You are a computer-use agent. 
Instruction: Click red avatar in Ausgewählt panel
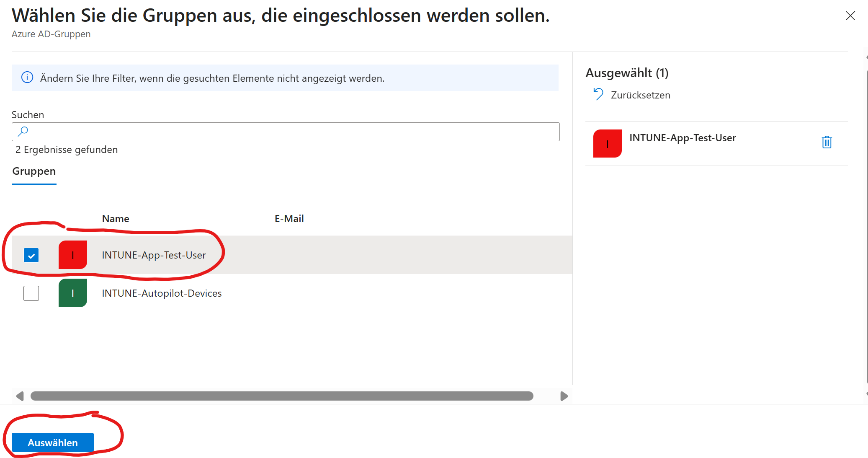[607, 144]
